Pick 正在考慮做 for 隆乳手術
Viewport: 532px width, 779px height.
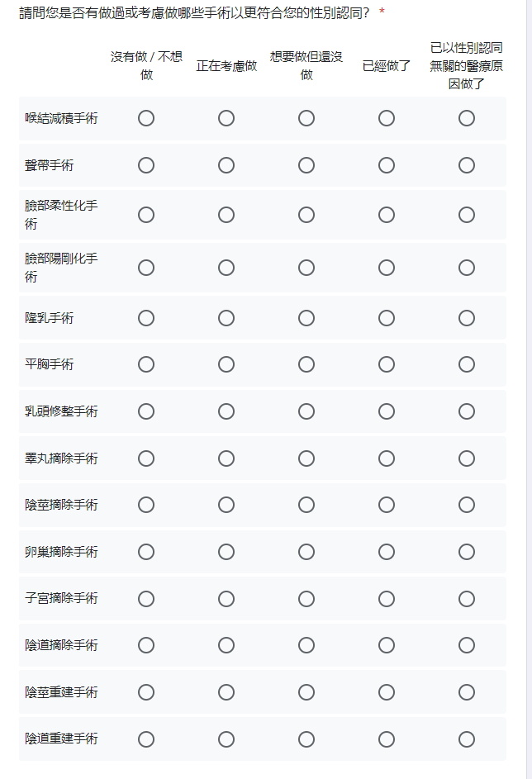tap(226, 318)
